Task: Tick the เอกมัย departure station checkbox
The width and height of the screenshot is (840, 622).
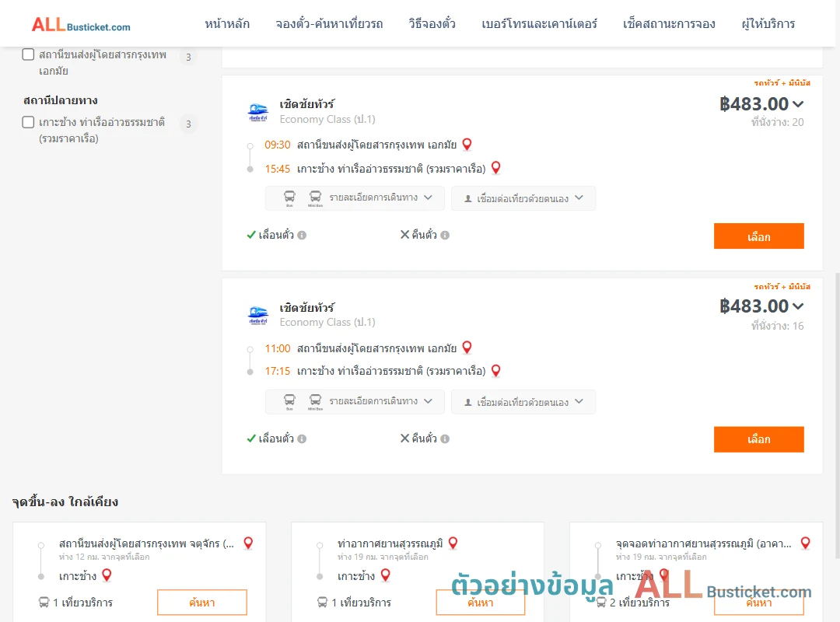Action: tap(29, 54)
